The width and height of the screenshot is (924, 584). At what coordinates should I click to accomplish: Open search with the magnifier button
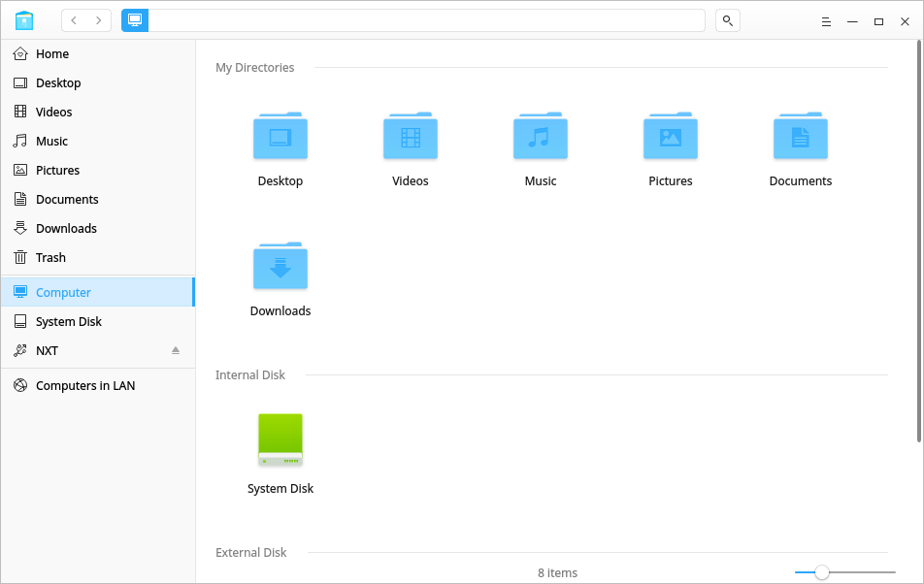[728, 20]
